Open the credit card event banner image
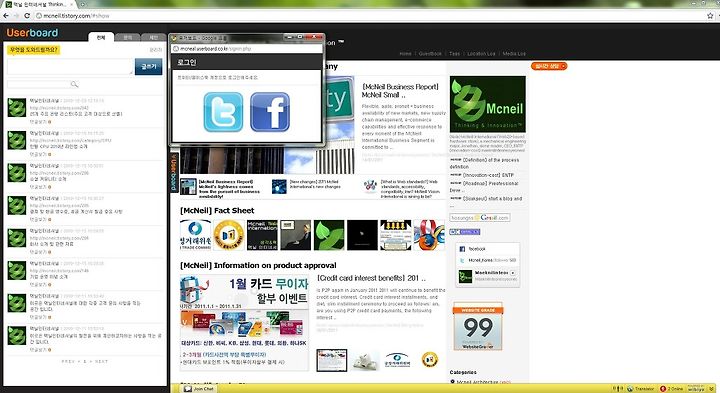This screenshot has width=720, height=393. [244, 322]
